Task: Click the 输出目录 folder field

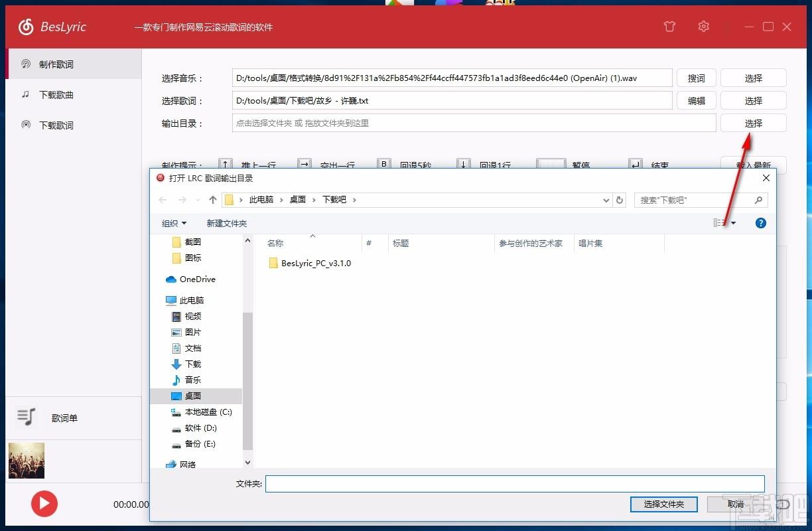Action: 474,123
